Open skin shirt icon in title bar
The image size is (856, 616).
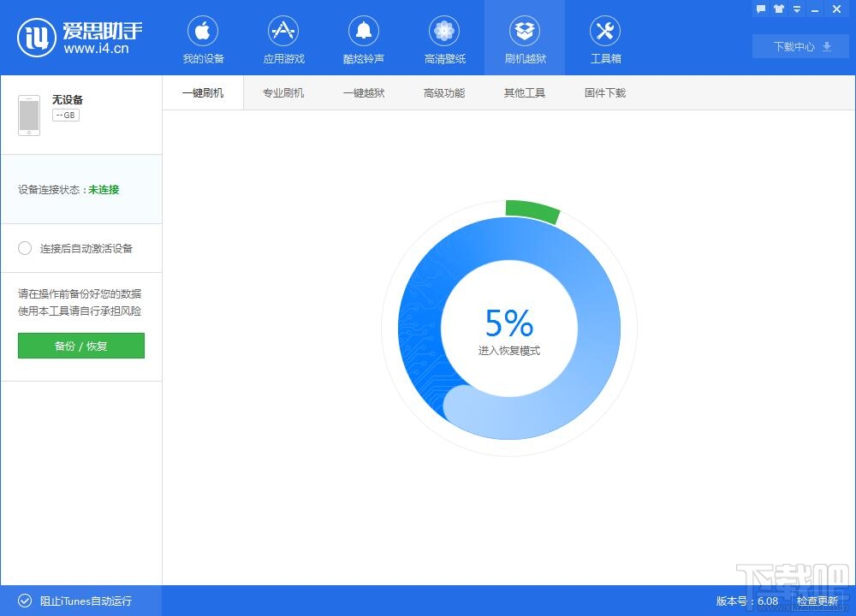pos(779,9)
